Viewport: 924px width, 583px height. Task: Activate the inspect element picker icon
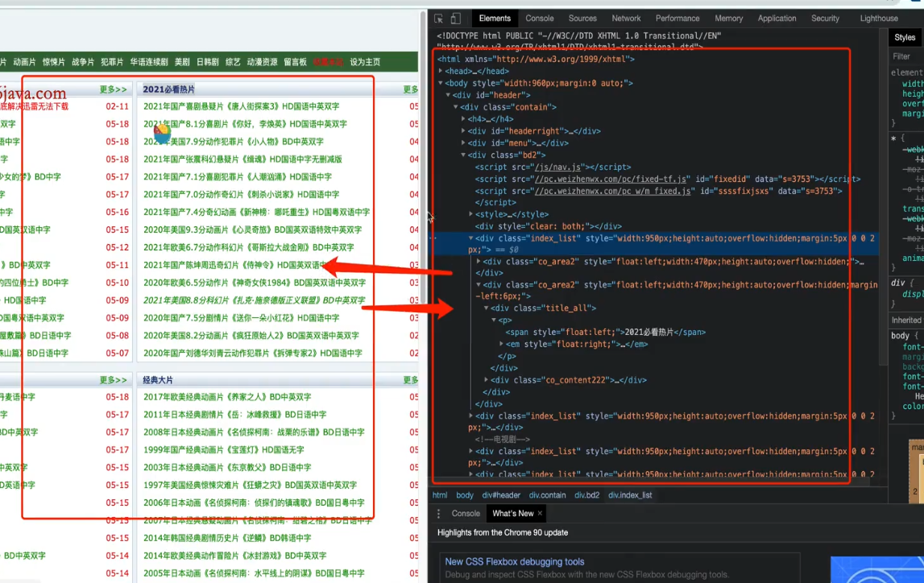438,19
